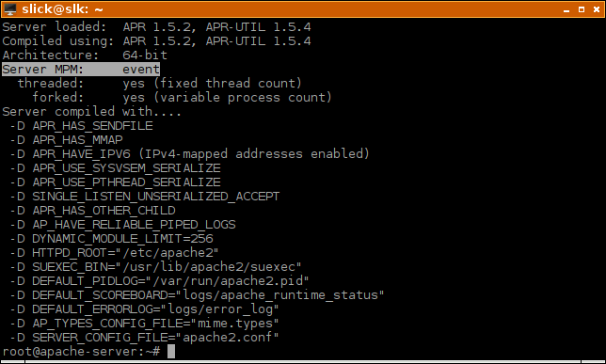Click the blinking cursor block after prompt
Viewport: 606px width, 364px height.
point(171,352)
